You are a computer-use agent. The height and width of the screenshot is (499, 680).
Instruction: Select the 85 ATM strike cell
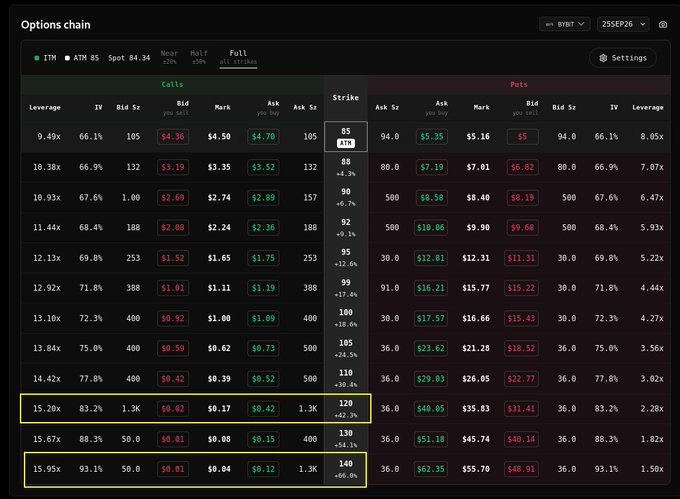click(x=346, y=137)
